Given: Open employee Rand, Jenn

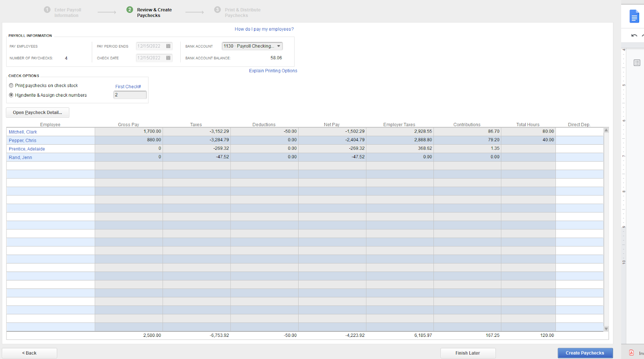Looking at the screenshot, I should click(x=21, y=157).
